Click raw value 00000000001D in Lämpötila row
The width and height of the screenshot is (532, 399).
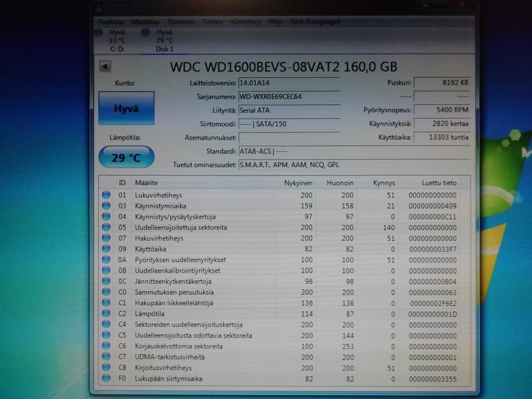pyautogui.click(x=433, y=314)
